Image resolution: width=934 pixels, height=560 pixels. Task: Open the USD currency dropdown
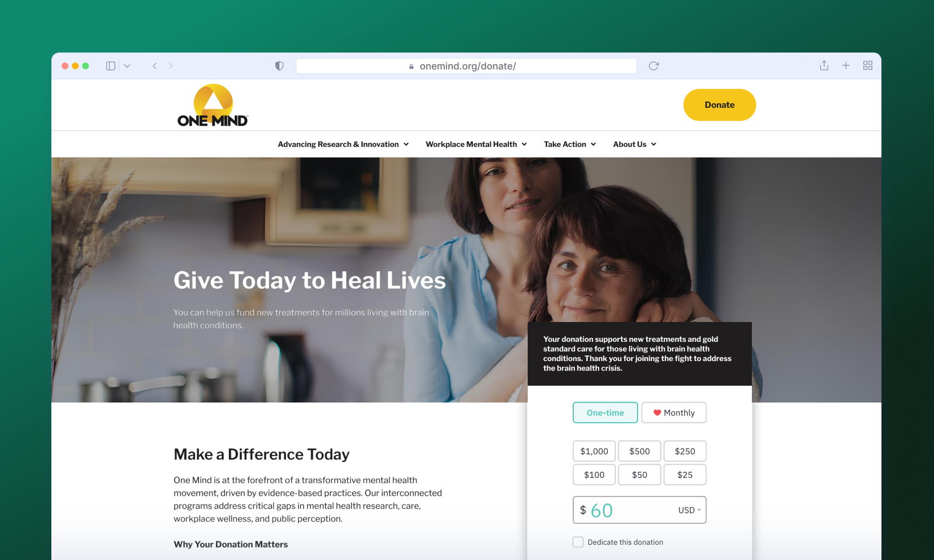(x=689, y=510)
